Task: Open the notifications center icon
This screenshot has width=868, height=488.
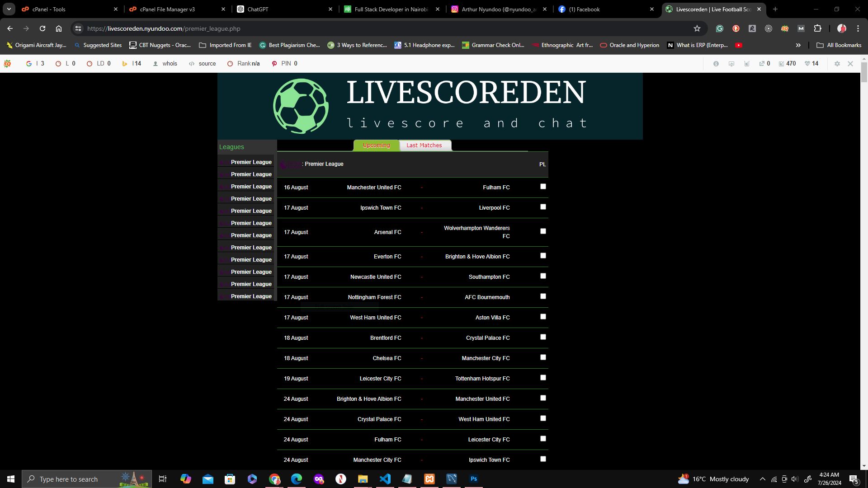Action: (854, 479)
